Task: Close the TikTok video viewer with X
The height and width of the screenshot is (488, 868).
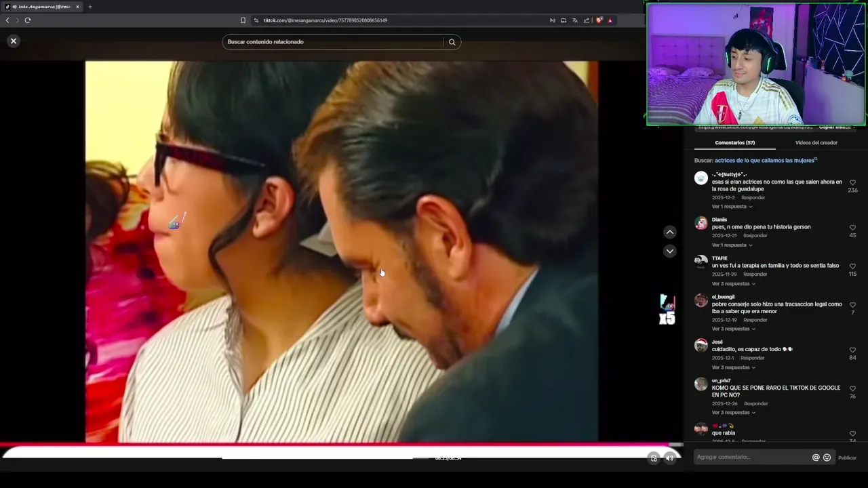Action: 13,41
